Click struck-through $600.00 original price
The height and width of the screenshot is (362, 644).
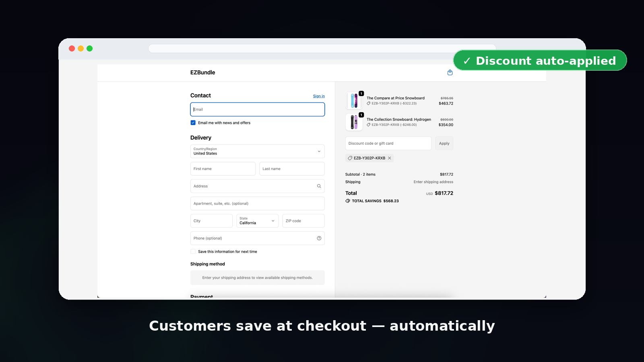click(x=447, y=119)
